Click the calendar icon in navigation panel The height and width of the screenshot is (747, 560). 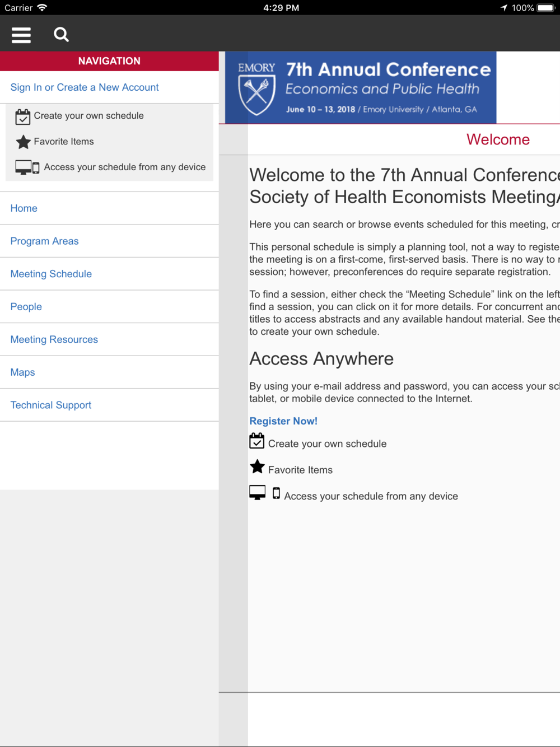pos(23,116)
